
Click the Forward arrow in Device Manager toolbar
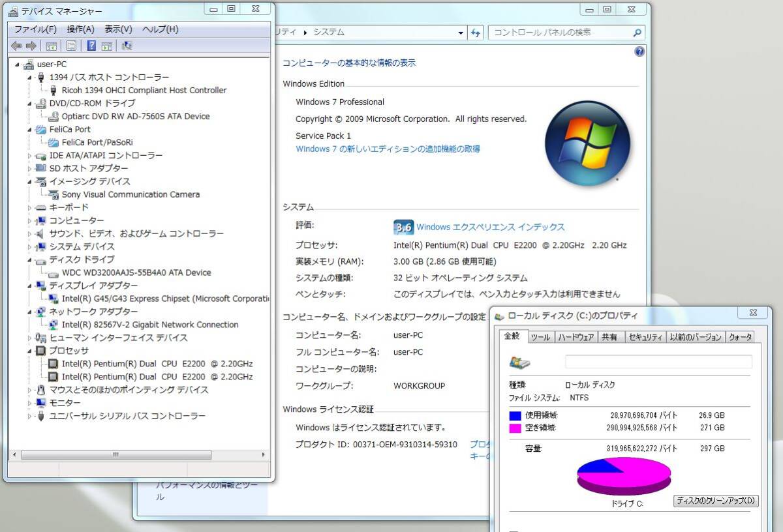pos(31,46)
